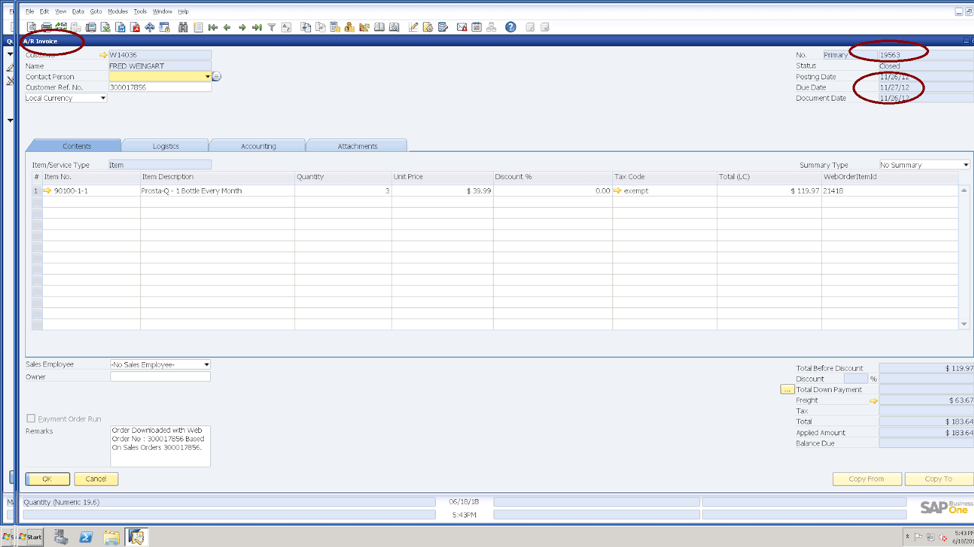Click inside the Remarks text box
The height and width of the screenshot is (547, 974).
(160, 446)
